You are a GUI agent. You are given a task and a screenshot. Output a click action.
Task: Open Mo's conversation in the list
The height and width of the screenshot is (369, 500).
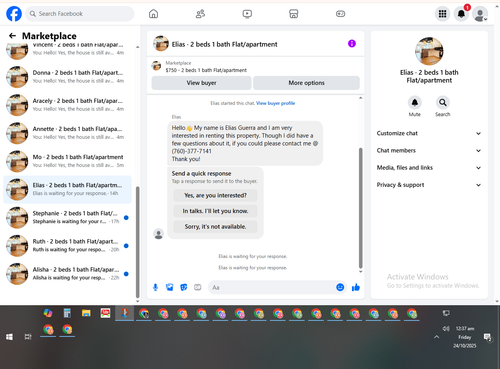68,161
